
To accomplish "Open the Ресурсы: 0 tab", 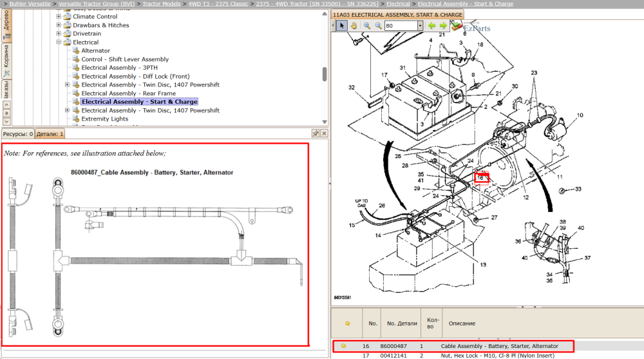I will (x=17, y=134).
